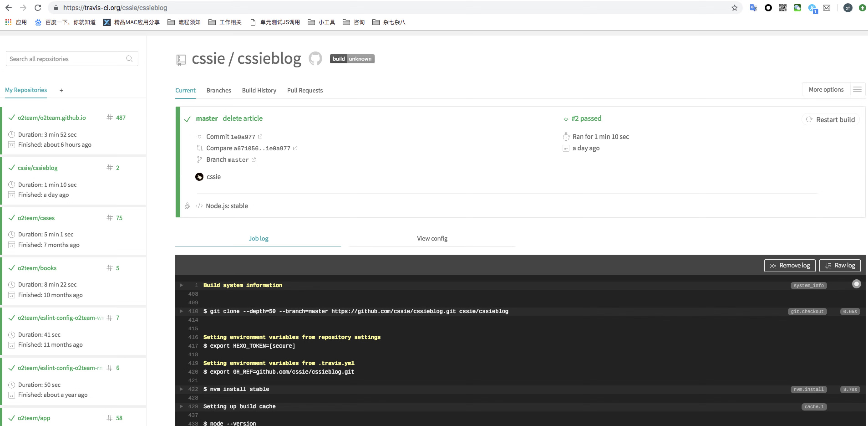Open the hamburger menu beside More options

857,89
